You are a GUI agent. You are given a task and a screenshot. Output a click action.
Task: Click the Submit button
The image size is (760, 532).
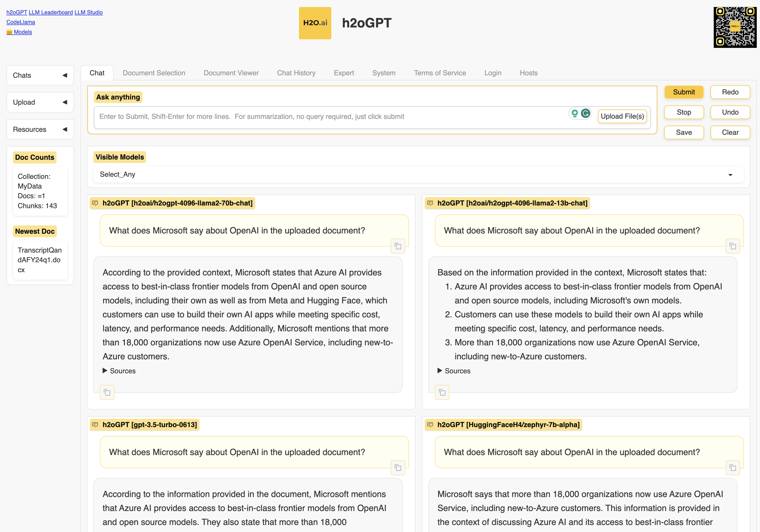point(684,92)
